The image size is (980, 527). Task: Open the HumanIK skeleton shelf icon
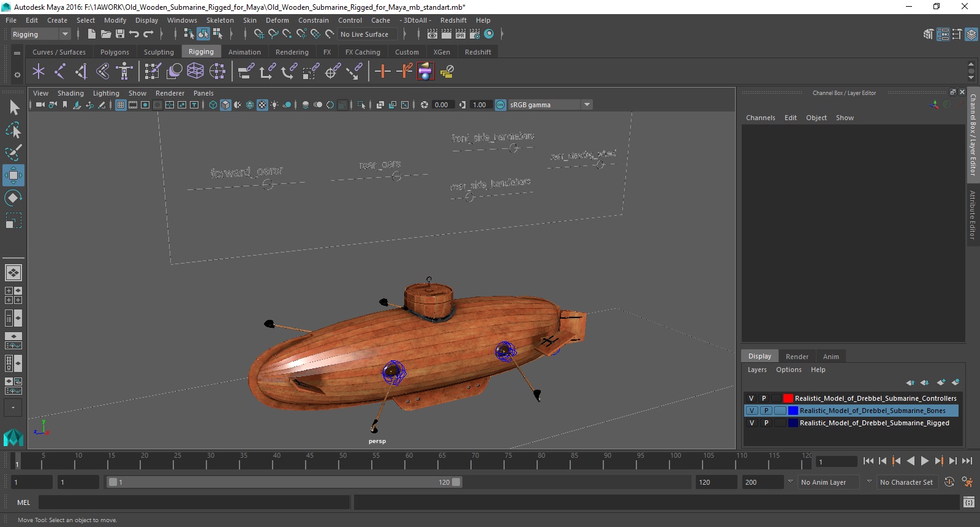tap(124, 72)
